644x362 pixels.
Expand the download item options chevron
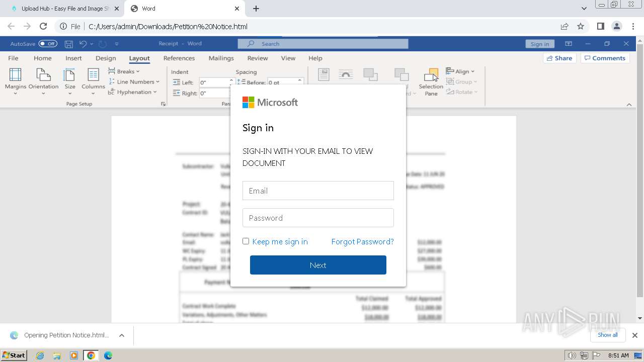click(121, 335)
